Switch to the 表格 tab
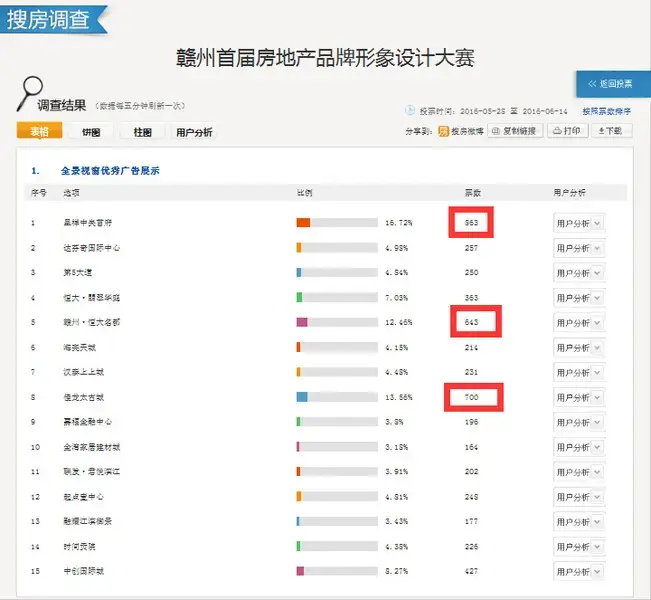Viewport: 651px width, 600px height. coord(39,131)
